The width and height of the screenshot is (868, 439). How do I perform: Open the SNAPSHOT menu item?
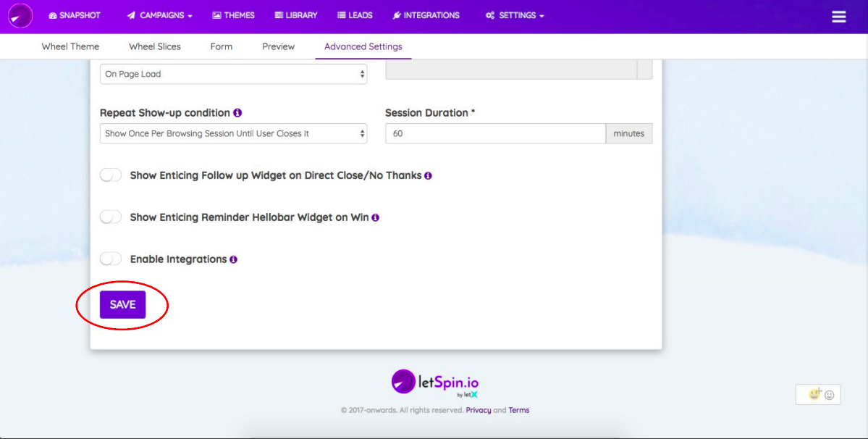tap(75, 15)
